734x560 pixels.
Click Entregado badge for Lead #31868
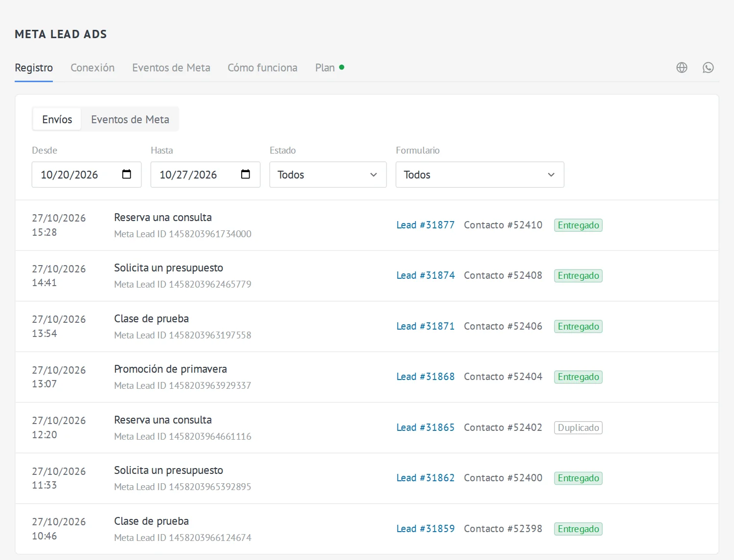point(578,377)
